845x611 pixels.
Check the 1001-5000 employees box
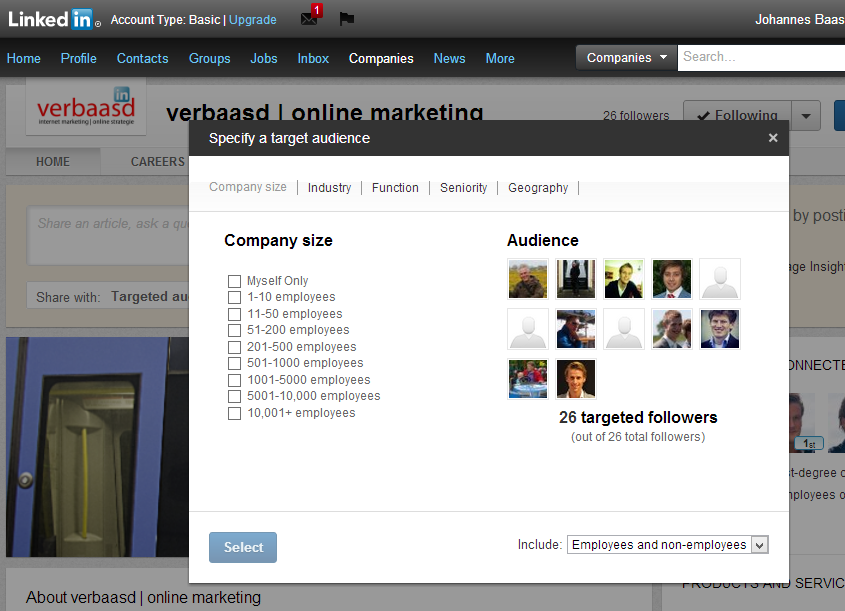pos(234,380)
